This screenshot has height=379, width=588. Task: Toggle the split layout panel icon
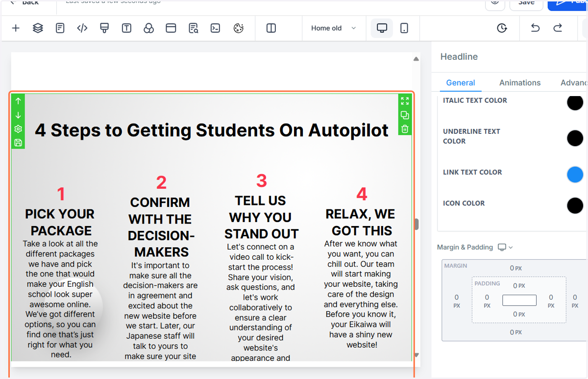click(271, 28)
